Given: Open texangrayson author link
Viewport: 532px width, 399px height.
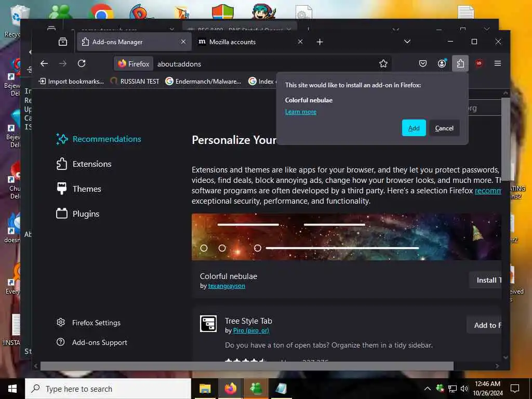Looking at the screenshot, I should click(x=227, y=286).
